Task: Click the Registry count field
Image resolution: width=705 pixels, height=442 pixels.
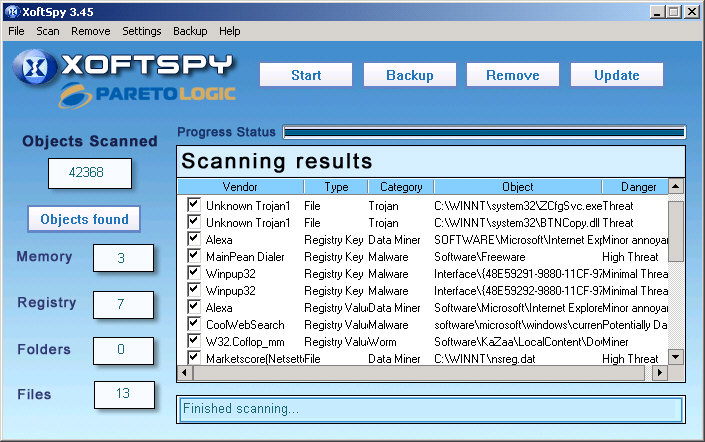Action: click(123, 304)
